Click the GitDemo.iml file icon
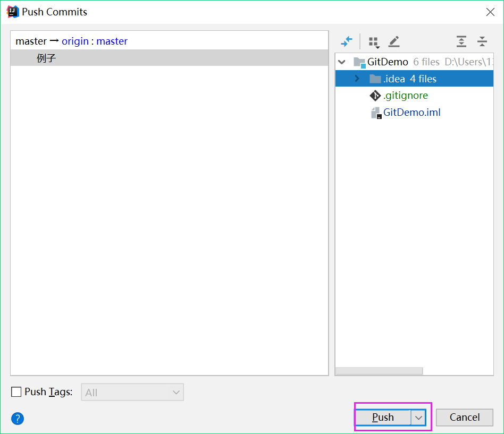Image resolution: width=504 pixels, height=434 pixels. coord(376,112)
